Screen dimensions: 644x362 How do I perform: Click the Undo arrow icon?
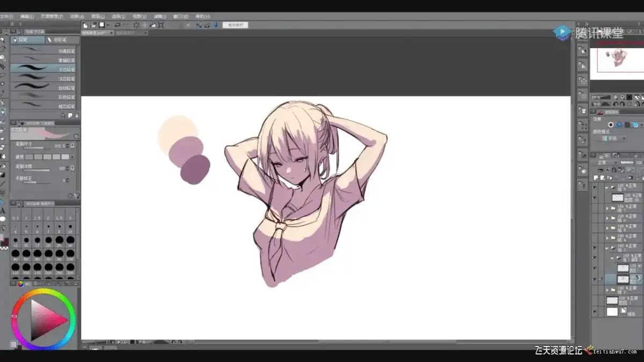(x=118, y=25)
